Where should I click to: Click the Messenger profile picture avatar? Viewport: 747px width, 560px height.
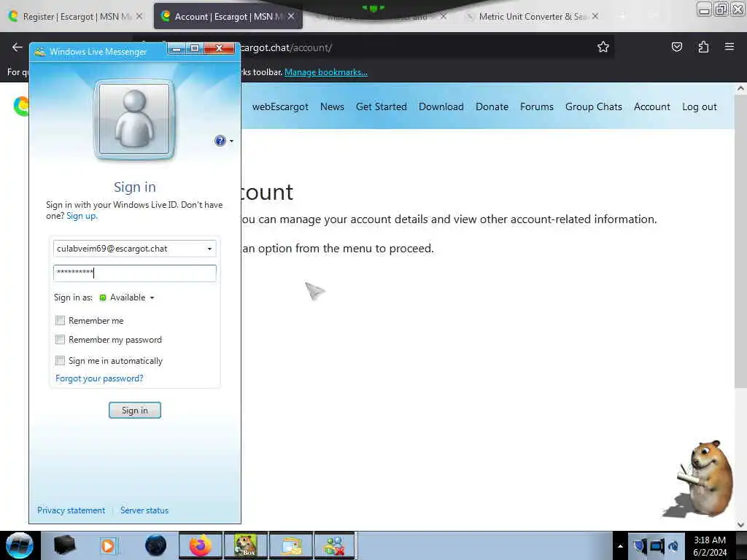[134, 119]
